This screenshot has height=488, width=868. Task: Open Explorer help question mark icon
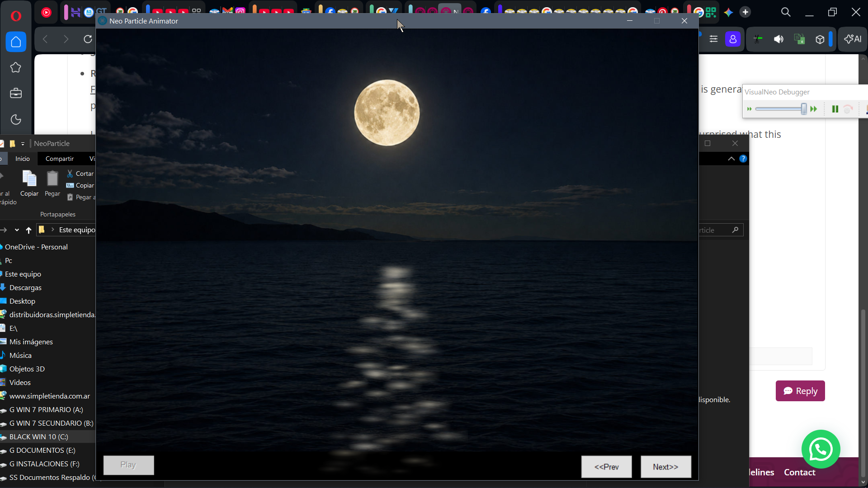pyautogui.click(x=743, y=159)
